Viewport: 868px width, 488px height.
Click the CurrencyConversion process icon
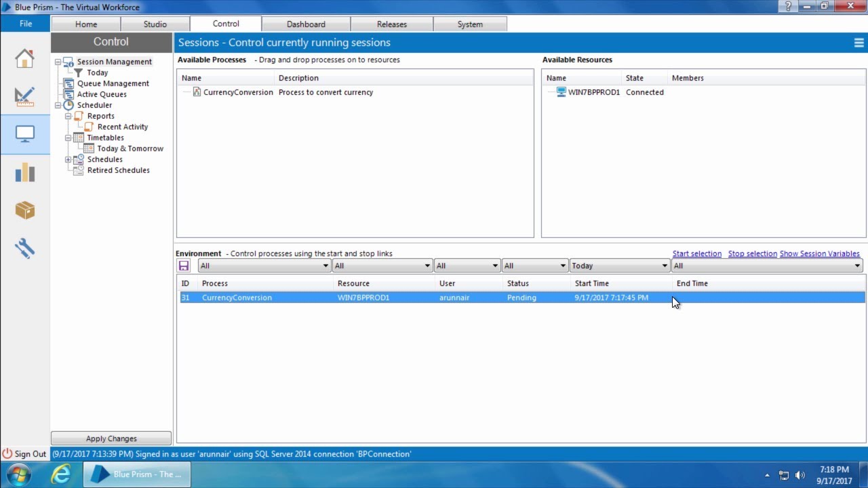point(197,92)
